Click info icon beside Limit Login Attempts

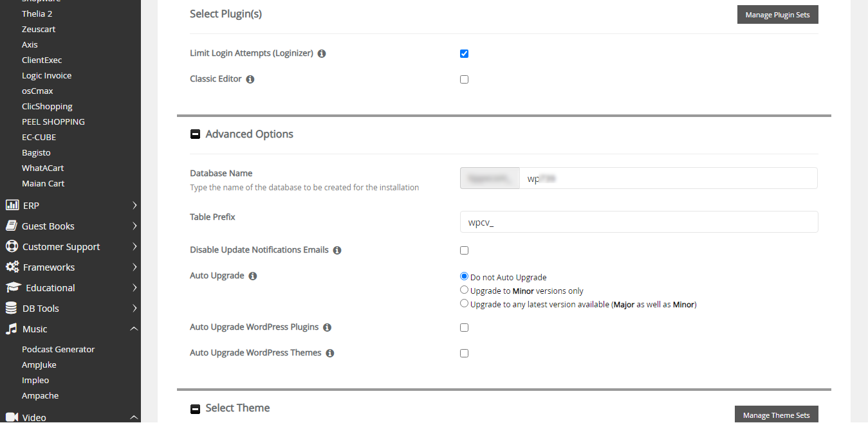tap(322, 54)
